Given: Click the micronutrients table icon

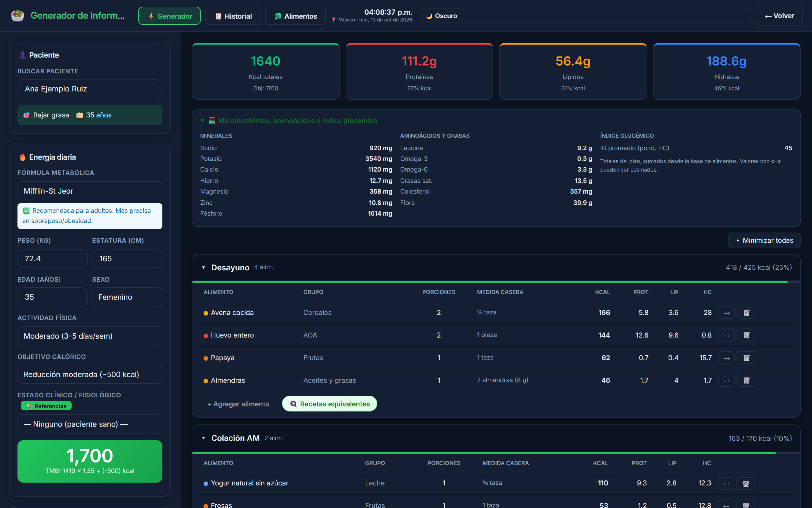Looking at the screenshot, I should [x=212, y=121].
